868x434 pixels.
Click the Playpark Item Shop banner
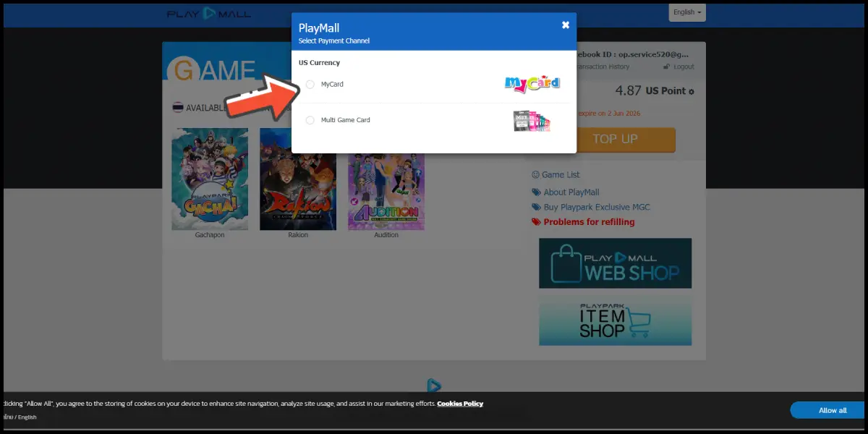point(615,320)
